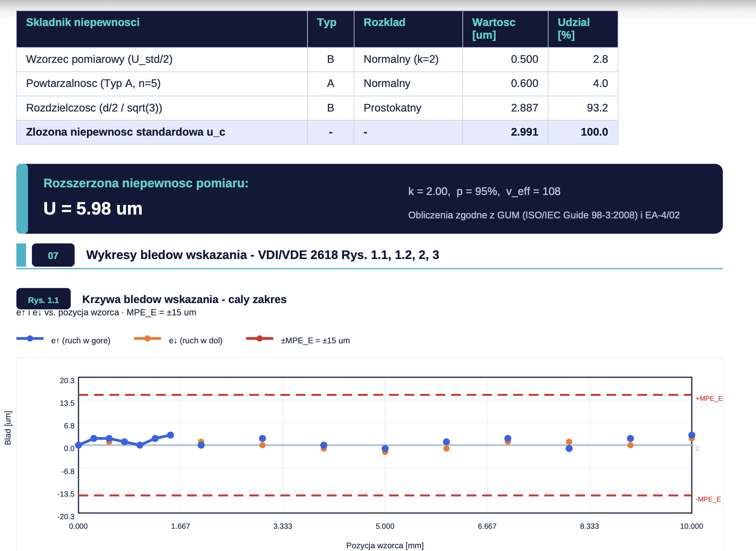Click the blue e↑ legend marker
The height and width of the screenshot is (551, 756).
(x=30, y=338)
